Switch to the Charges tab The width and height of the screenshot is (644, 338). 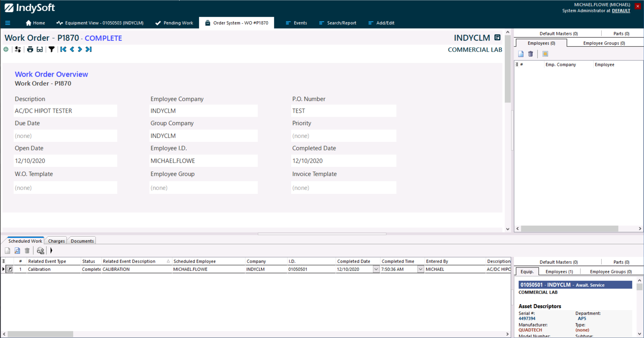[56, 241]
